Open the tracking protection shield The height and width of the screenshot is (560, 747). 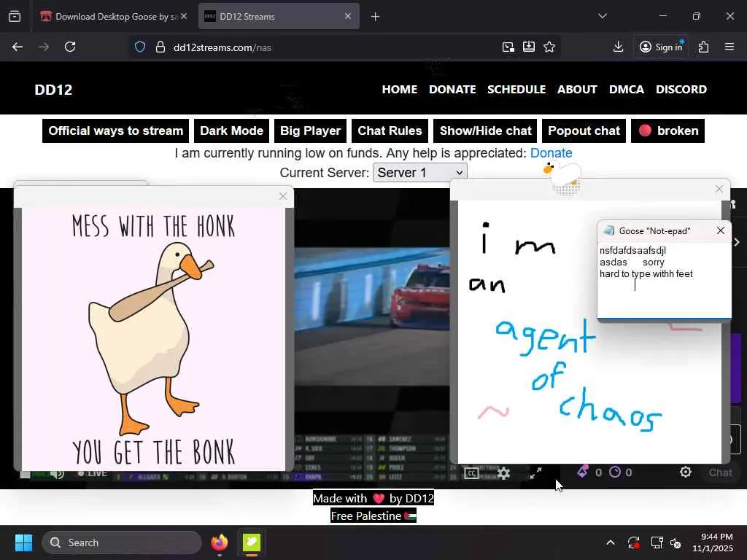[x=139, y=47]
